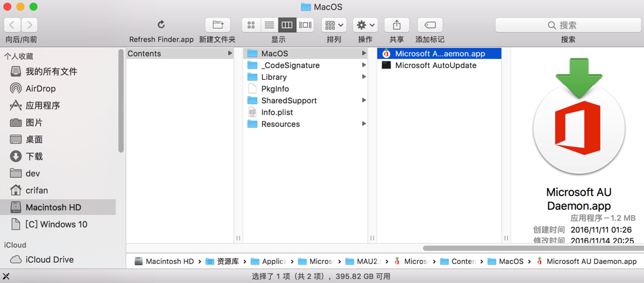This screenshot has width=644, height=283.
Task: Switch to list view mode
Action: 269,25
